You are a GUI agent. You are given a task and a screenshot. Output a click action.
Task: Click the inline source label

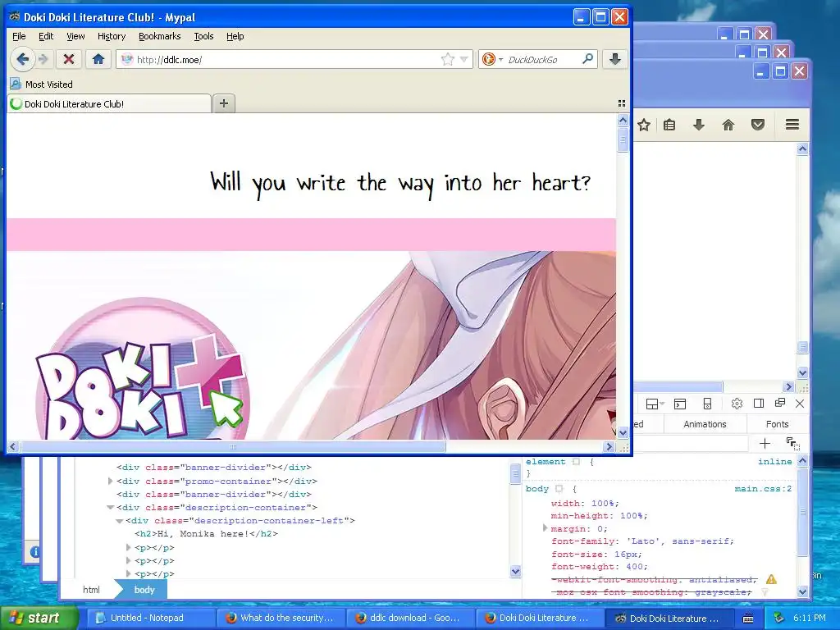[x=774, y=461]
